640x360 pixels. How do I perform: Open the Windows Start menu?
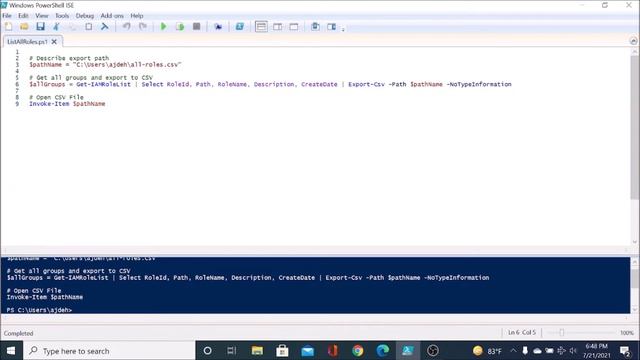tap(11, 351)
